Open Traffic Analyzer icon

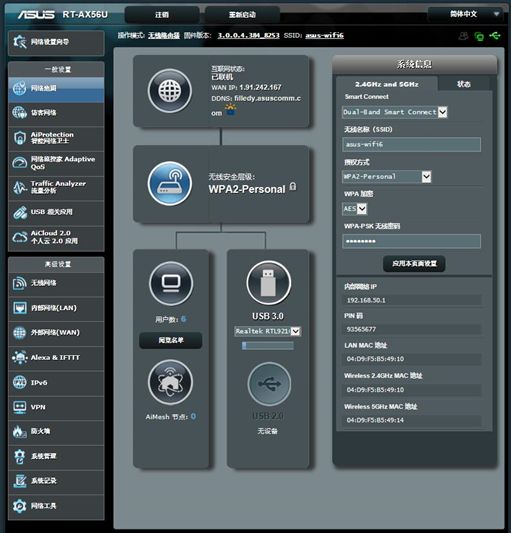[19, 187]
